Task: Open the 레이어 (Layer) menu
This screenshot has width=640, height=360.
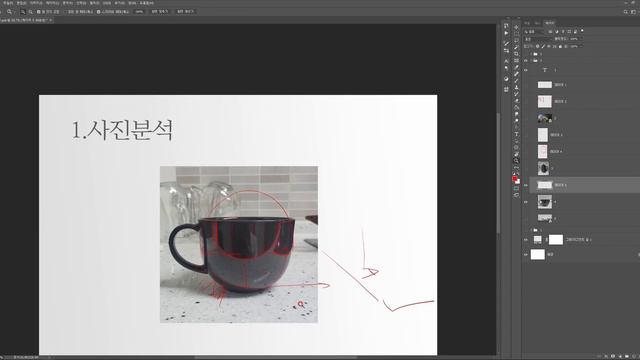Action: (52, 3)
